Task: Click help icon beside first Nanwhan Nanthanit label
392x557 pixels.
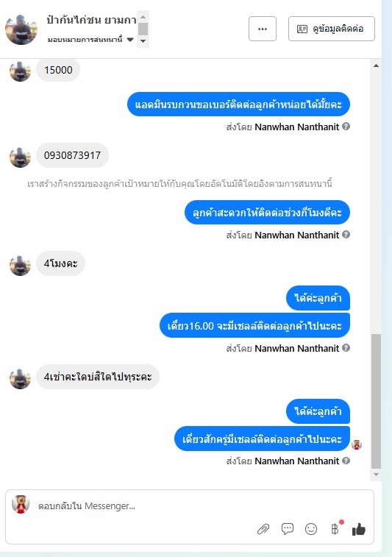Action: 346,126
